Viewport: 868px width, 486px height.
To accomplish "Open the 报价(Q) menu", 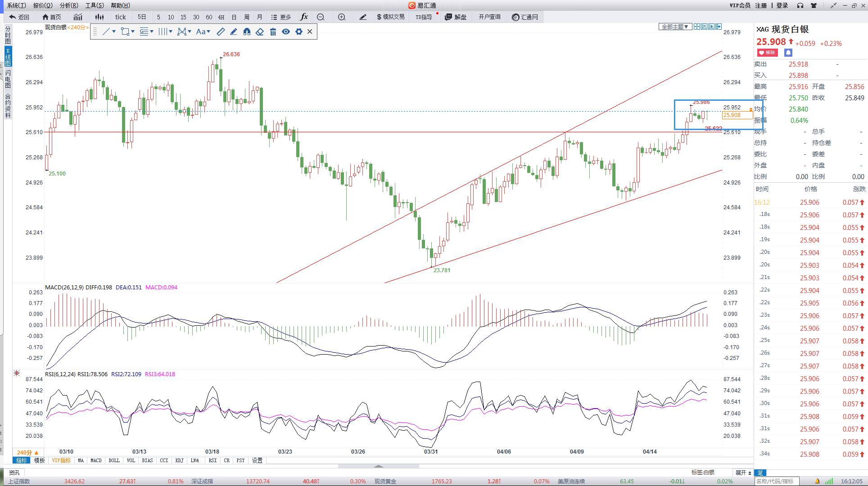I will pyautogui.click(x=43, y=5).
